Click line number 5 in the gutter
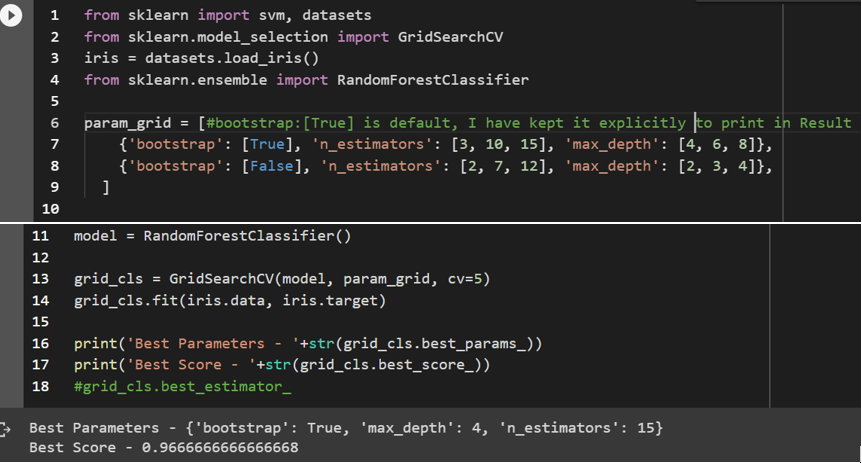This screenshot has height=463, width=862. click(54, 101)
